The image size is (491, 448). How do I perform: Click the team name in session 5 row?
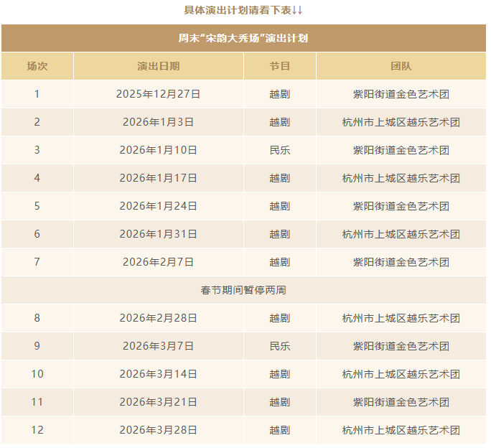[x=401, y=206]
